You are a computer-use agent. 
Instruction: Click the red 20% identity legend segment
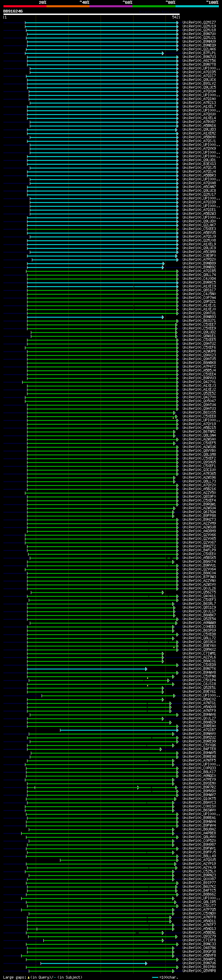click(25, 7)
